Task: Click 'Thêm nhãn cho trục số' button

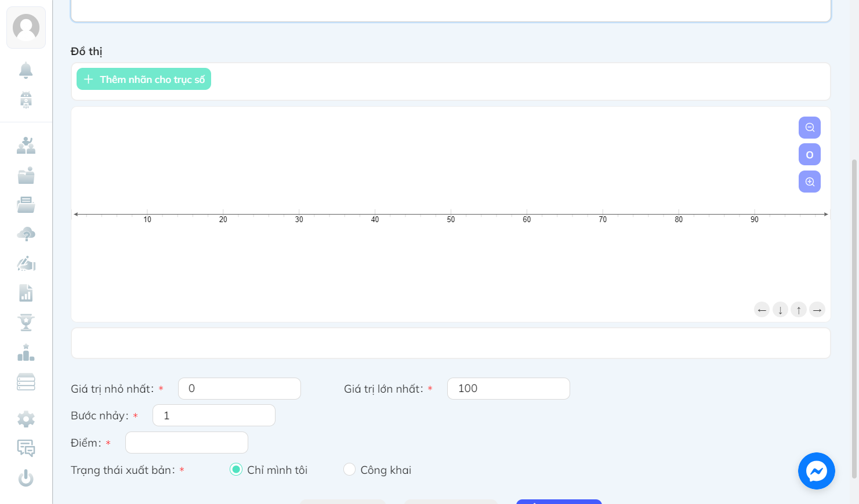Action: (x=144, y=79)
